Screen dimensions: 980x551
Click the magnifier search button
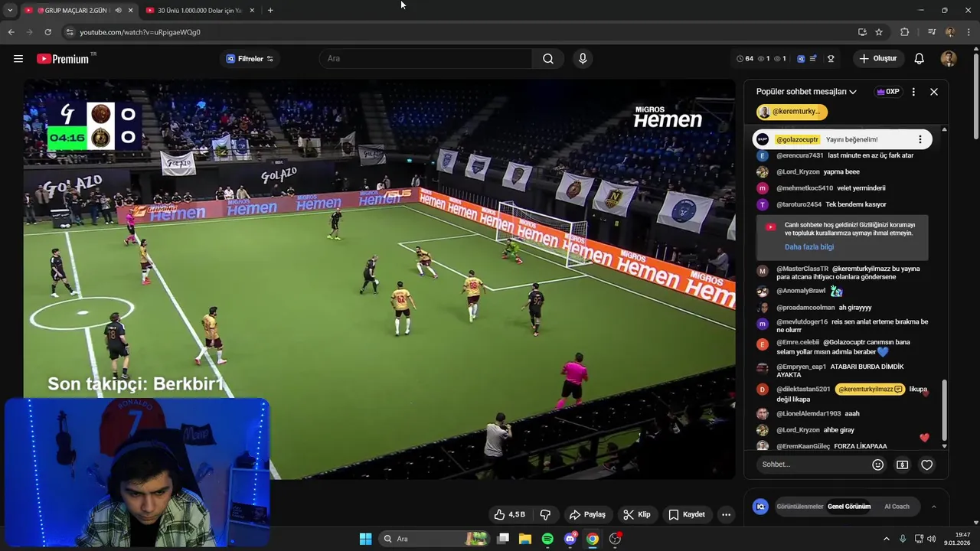(x=548, y=59)
